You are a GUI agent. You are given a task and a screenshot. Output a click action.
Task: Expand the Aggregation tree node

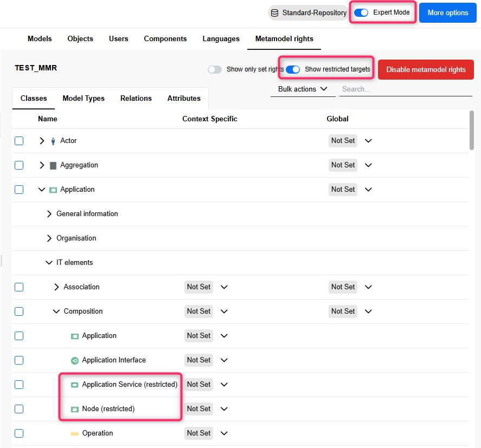point(42,165)
